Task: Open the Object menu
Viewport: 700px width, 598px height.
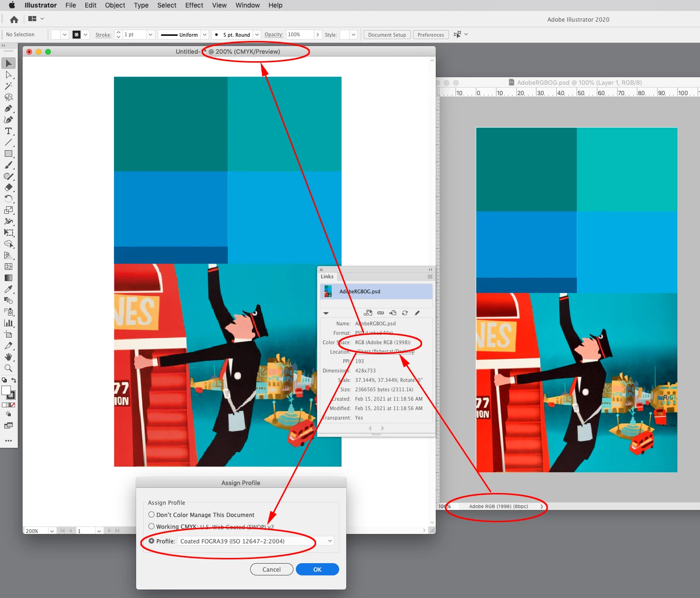Action: click(115, 5)
